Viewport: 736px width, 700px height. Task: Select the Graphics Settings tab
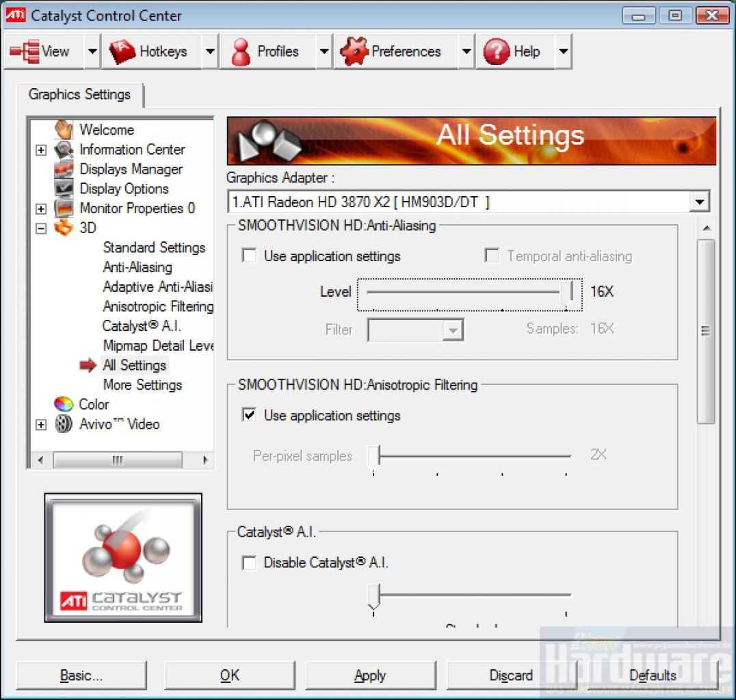[x=80, y=95]
